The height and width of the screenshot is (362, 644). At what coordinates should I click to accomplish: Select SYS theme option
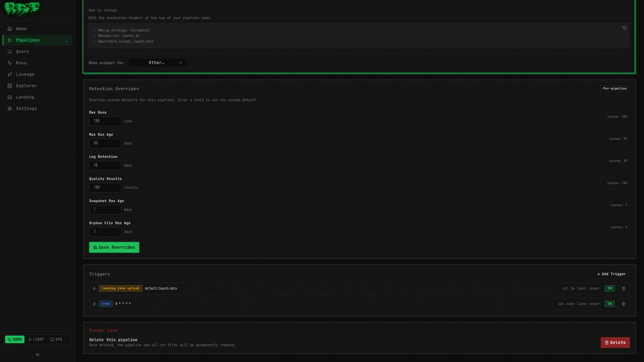pos(56,339)
